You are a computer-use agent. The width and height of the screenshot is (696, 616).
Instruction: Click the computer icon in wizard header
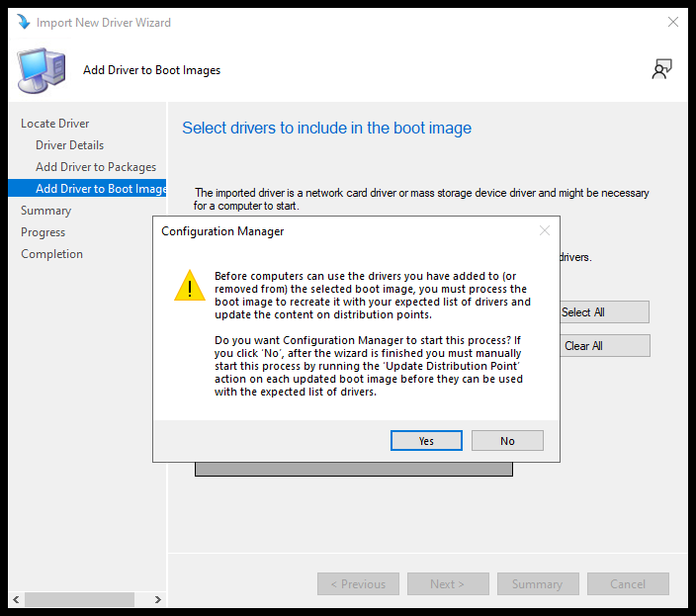[x=42, y=70]
